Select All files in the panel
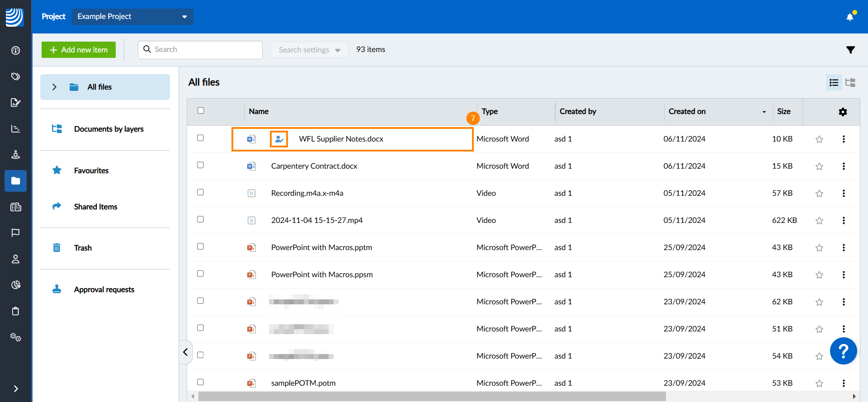Image resolution: width=868 pixels, height=402 pixels. [105, 87]
